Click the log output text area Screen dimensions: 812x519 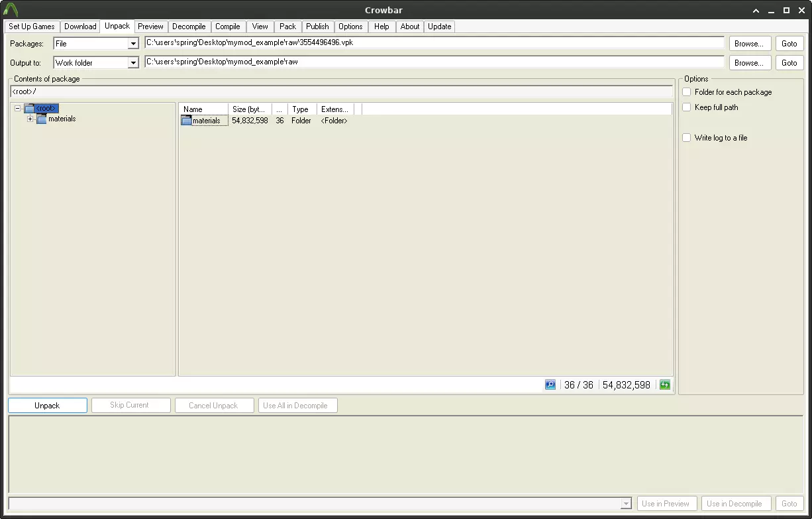click(406, 455)
